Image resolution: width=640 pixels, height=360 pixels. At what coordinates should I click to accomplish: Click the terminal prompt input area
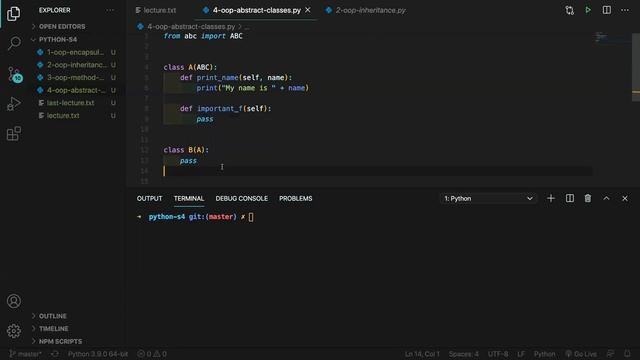point(251,217)
